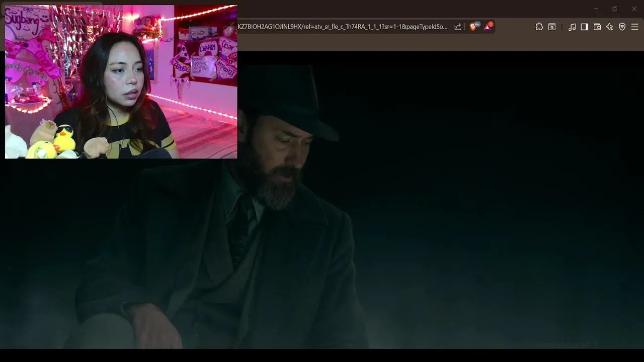Open the Brave Shields lion icon
644x362 pixels.
(473, 27)
